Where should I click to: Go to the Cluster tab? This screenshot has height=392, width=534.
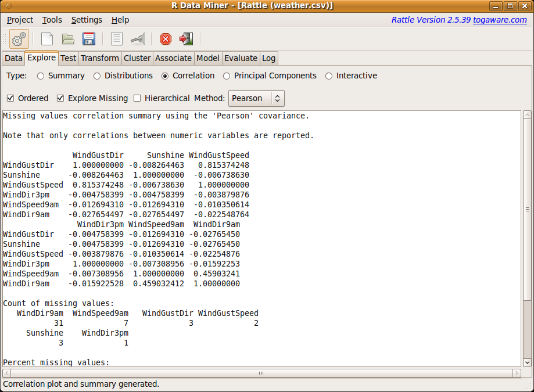click(137, 58)
